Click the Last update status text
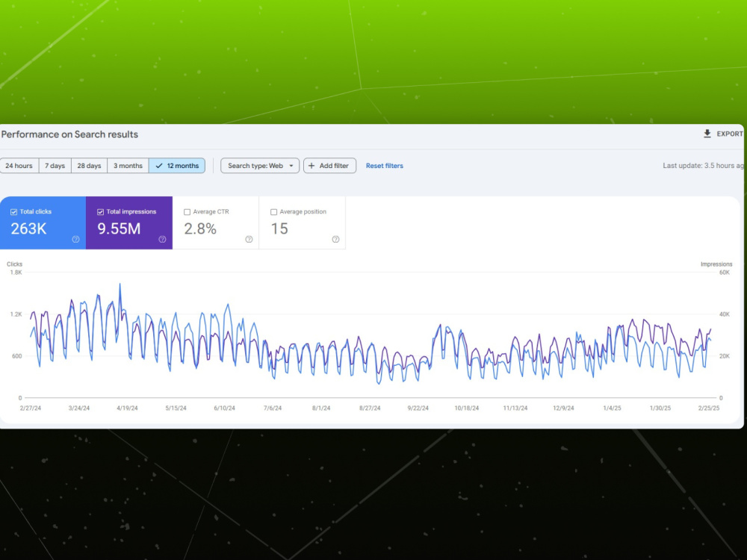The width and height of the screenshot is (747, 560). click(703, 166)
